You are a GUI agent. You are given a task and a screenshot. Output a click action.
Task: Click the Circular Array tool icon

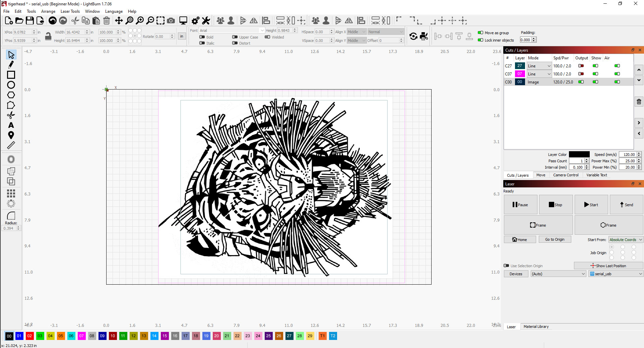[x=11, y=204]
